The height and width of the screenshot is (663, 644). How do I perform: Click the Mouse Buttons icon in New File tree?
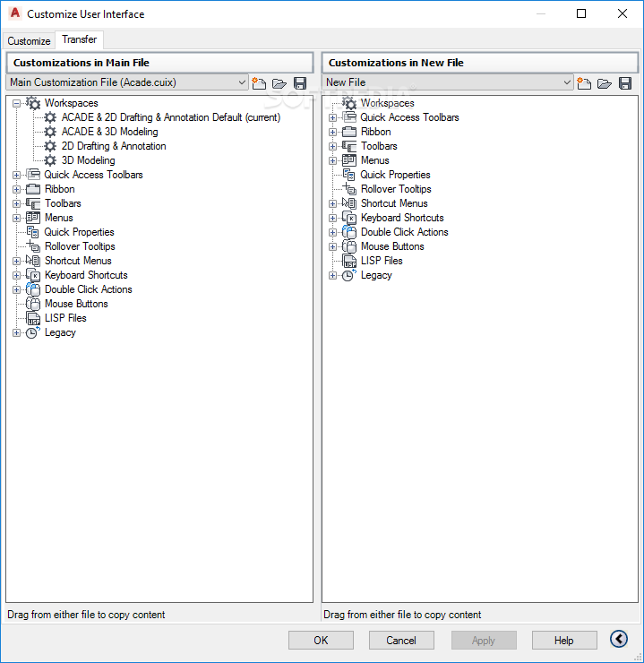tap(349, 246)
